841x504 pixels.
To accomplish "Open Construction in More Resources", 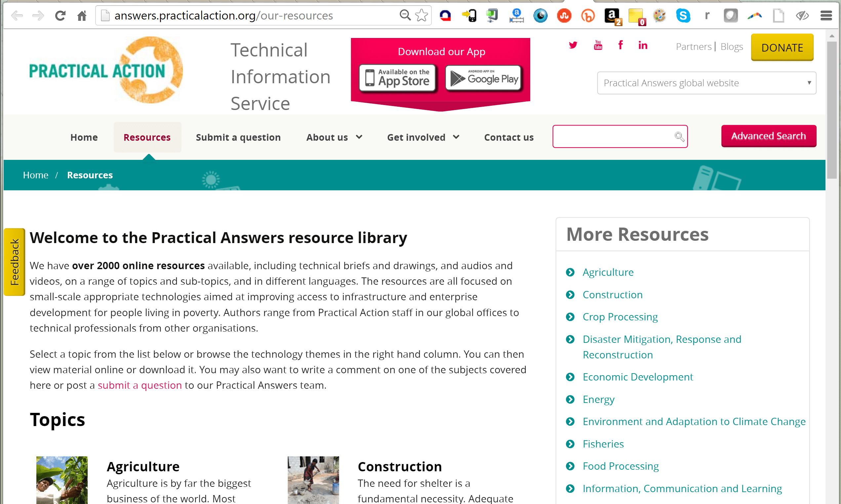I will 613,295.
